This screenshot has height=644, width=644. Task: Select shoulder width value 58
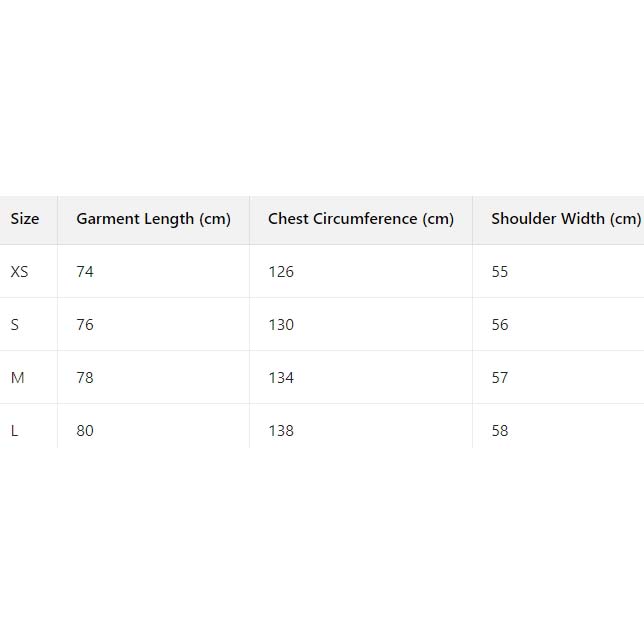(500, 431)
